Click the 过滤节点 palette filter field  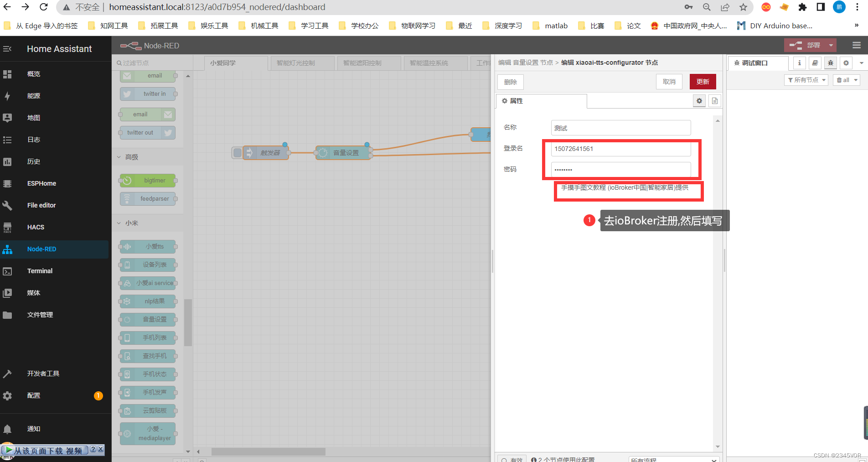[153, 63]
